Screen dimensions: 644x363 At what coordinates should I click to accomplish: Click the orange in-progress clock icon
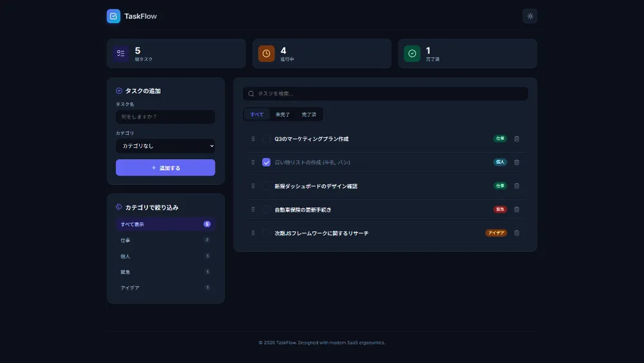pos(266,54)
